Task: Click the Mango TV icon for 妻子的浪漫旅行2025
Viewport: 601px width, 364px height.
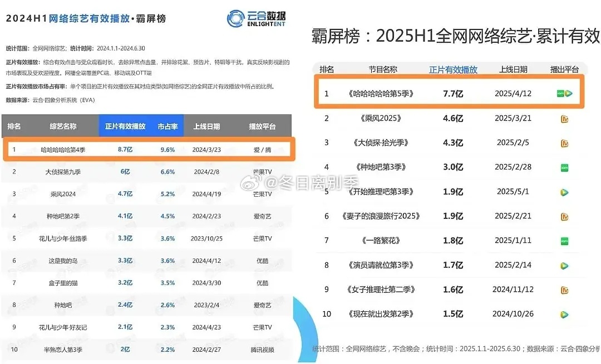Action: [565, 217]
